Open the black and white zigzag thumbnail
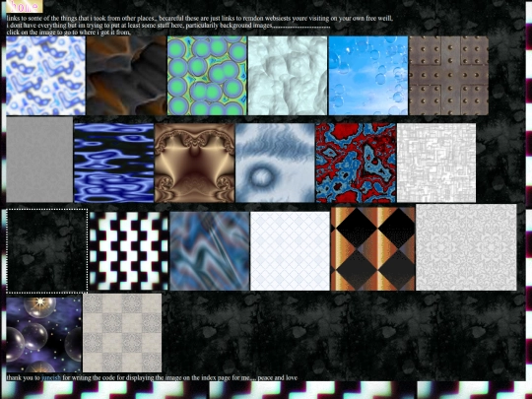This screenshot has height=399, width=532. coord(129,251)
